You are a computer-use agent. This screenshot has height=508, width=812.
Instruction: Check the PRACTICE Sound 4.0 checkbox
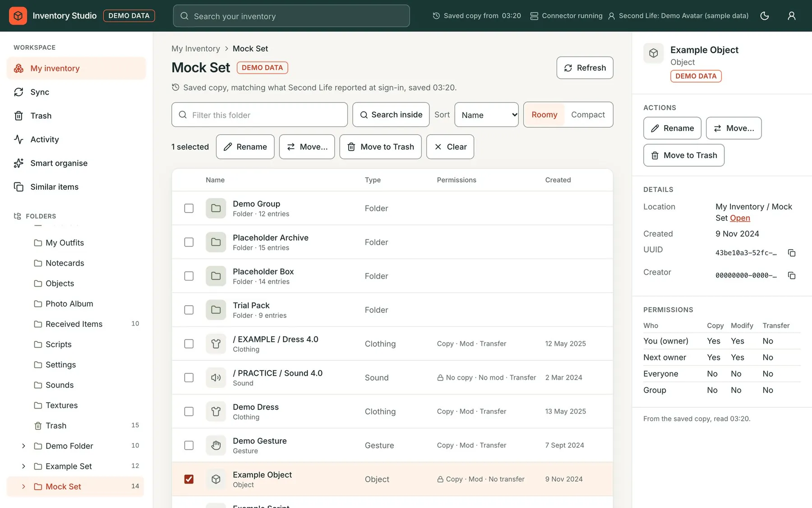click(189, 378)
